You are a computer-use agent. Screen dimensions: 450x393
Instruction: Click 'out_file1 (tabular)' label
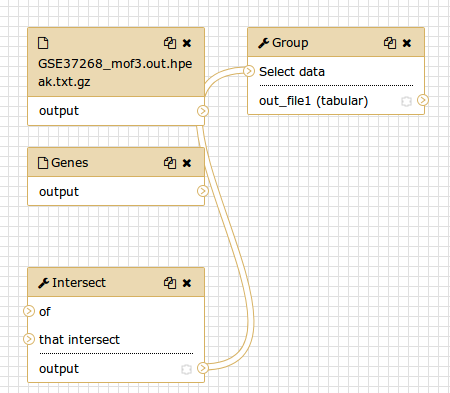pyautogui.click(x=313, y=101)
